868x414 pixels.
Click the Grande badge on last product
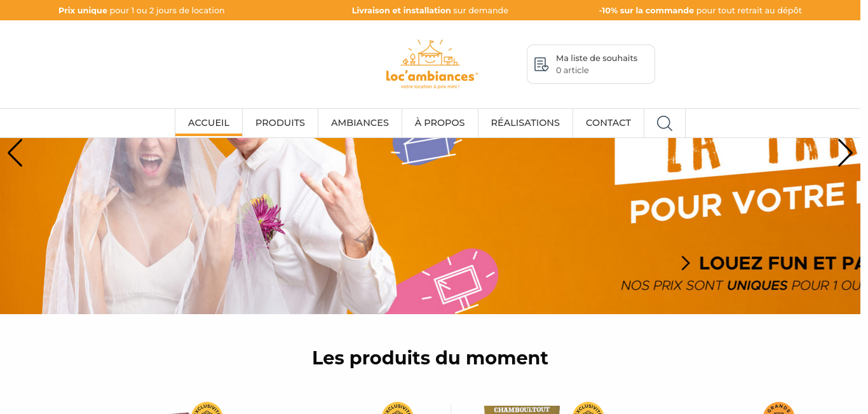778,408
